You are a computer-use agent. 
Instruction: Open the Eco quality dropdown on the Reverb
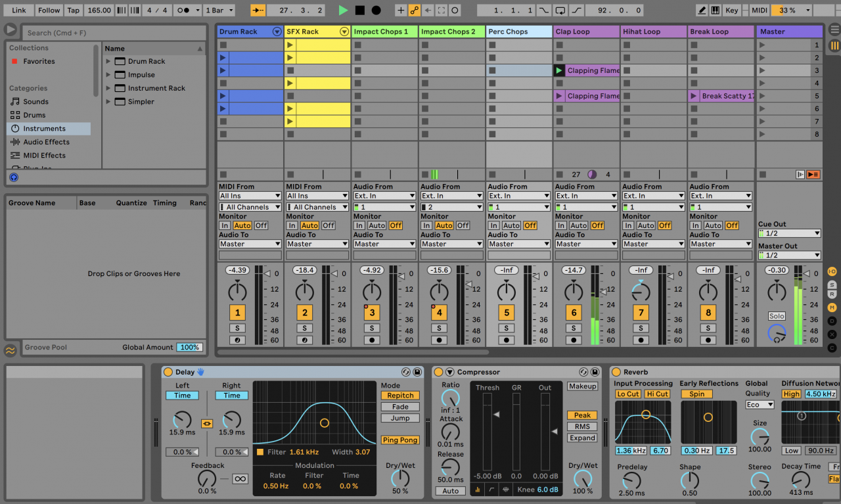click(x=760, y=404)
